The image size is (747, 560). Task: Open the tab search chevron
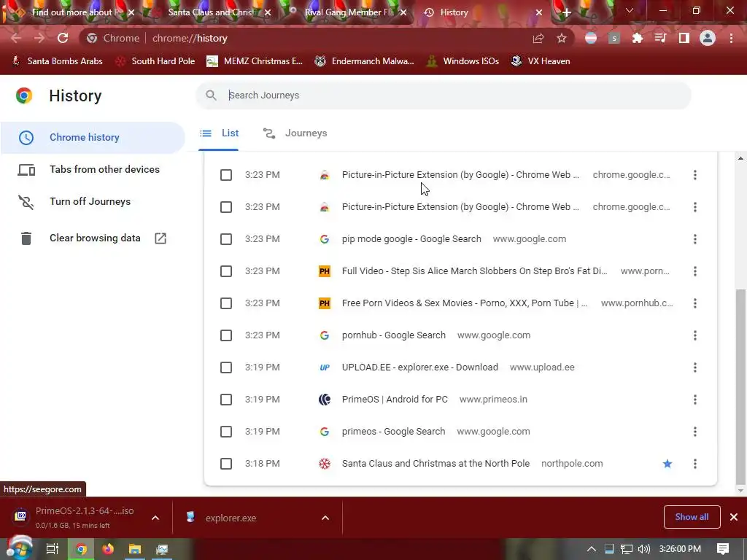pos(630,10)
